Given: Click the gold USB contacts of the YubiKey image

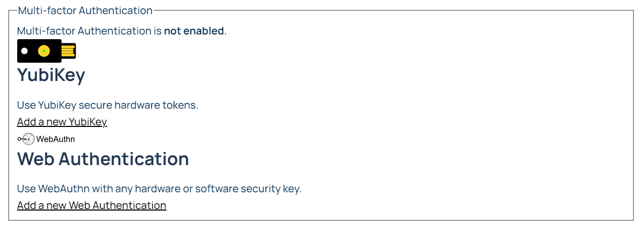Looking at the screenshot, I should [68, 51].
